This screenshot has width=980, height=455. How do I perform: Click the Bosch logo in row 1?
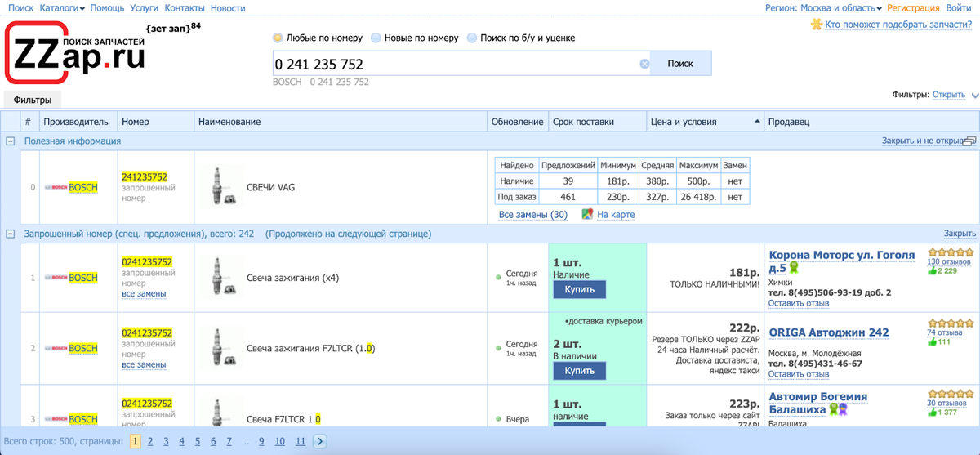tap(56, 278)
